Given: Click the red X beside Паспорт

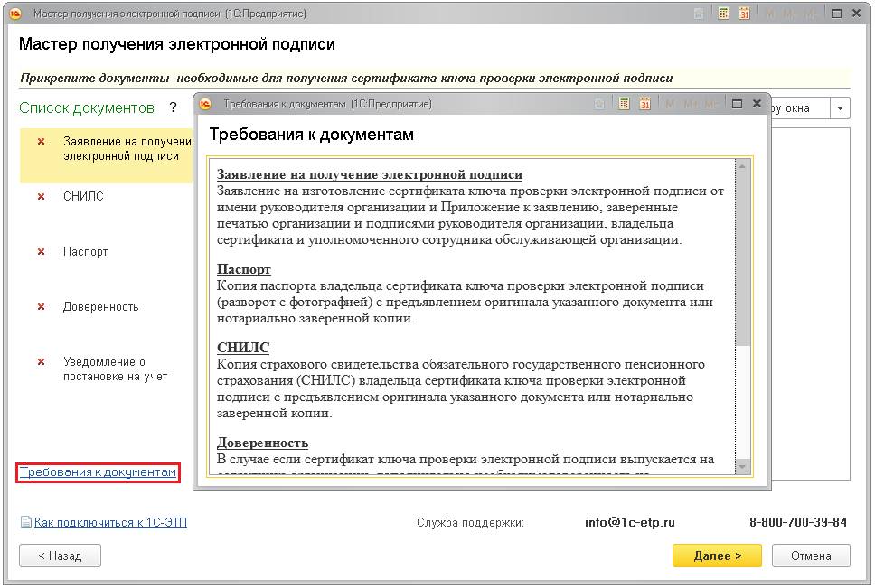Looking at the screenshot, I should click(41, 251).
